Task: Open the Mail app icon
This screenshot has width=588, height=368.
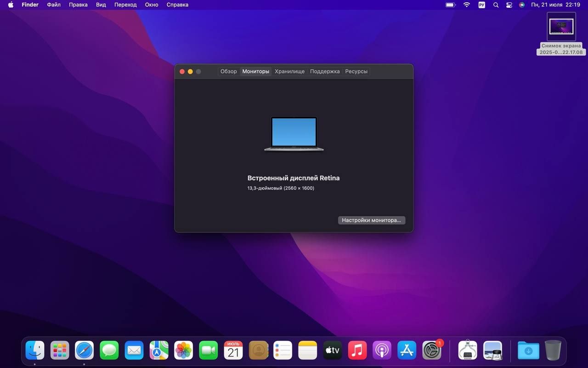Action: pyautogui.click(x=134, y=351)
